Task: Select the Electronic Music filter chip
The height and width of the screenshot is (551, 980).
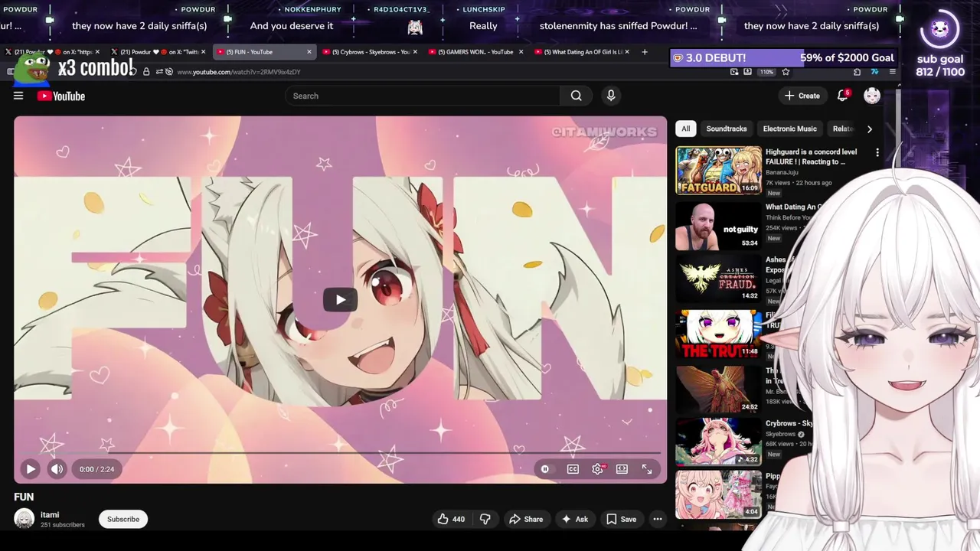Action: pos(790,129)
